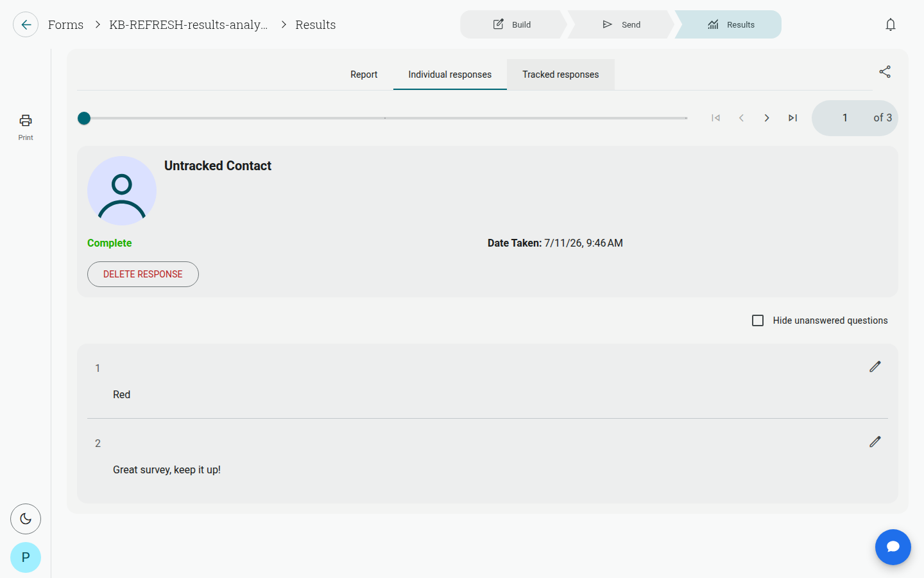The height and width of the screenshot is (578, 924).
Task: Go to the next response
Action: (x=767, y=118)
